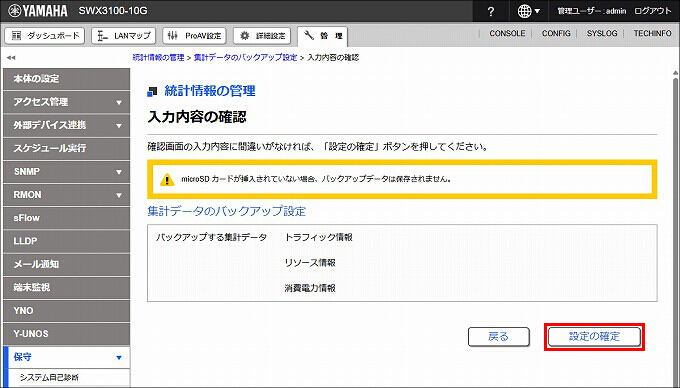Open メール通知 in the sidebar
The width and height of the screenshot is (680, 388).
coord(66,264)
